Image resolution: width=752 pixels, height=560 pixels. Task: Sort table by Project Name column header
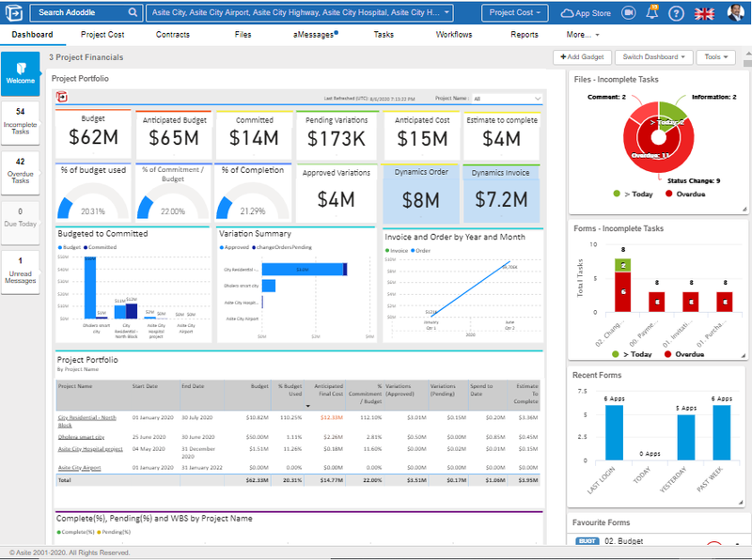point(75,386)
